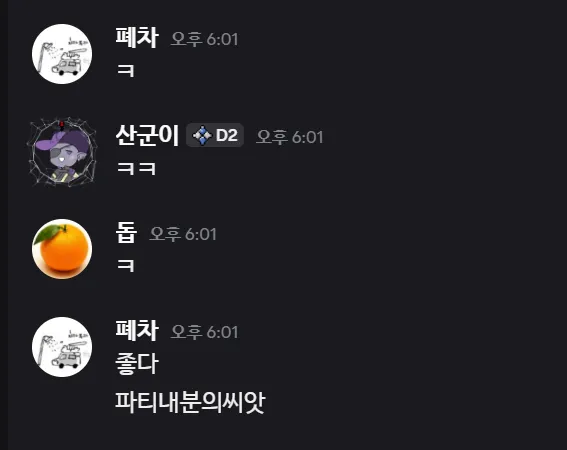Viewport: 567px width, 450px height.
Task: Open 폐차's car avatar beside the 좋다 message
Action: pos(62,347)
